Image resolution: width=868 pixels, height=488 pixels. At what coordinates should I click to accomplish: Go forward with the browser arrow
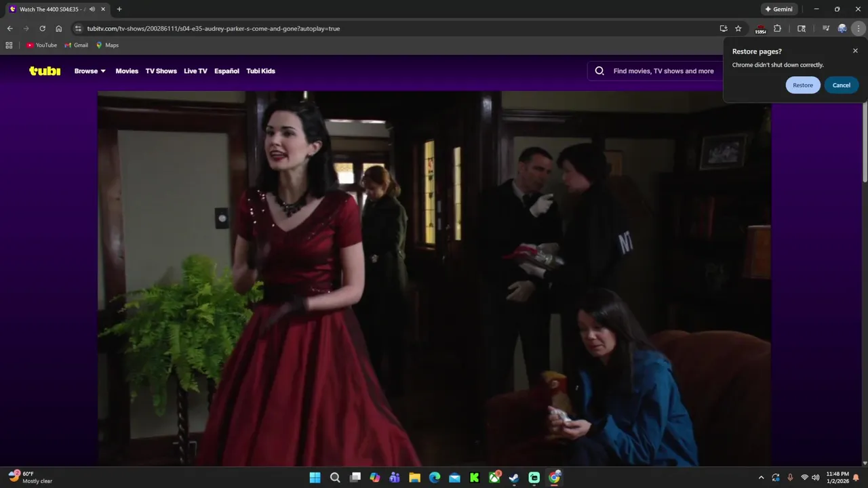26,28
